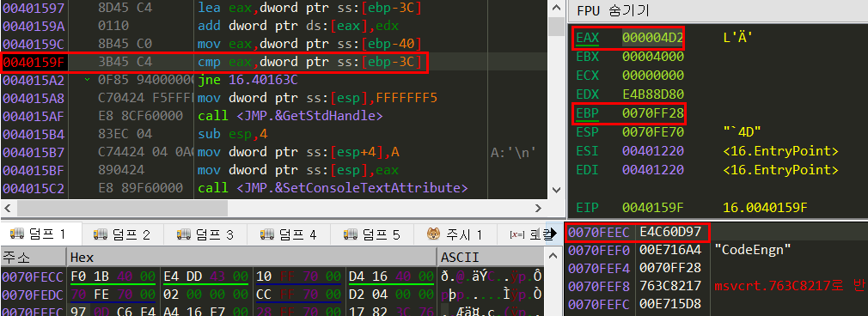The image size is (868, 316).
Task: Click the <16.EntryPoint> comment beside ESI
Action: pos(780,151)
